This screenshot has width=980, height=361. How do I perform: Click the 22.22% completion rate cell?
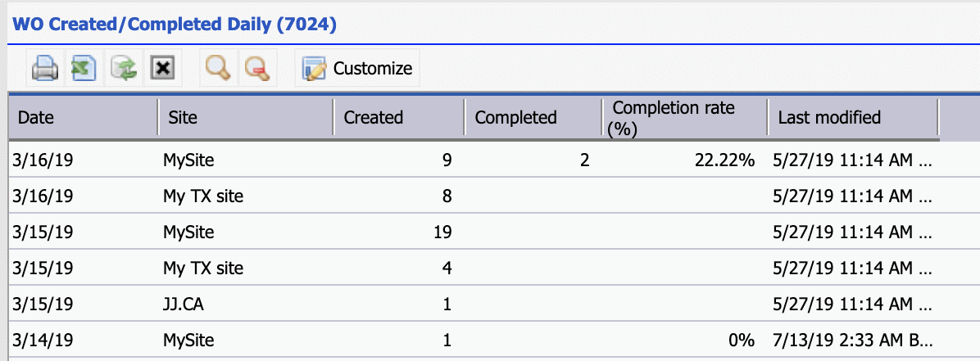(x=724, y=160)
